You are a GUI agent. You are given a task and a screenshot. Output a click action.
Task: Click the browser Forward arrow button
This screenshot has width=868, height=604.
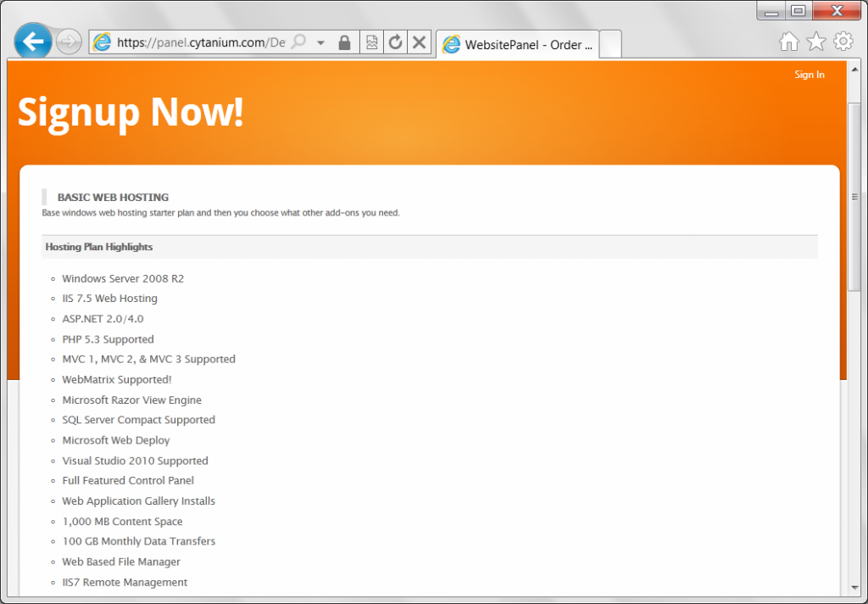tap(69, 42)
